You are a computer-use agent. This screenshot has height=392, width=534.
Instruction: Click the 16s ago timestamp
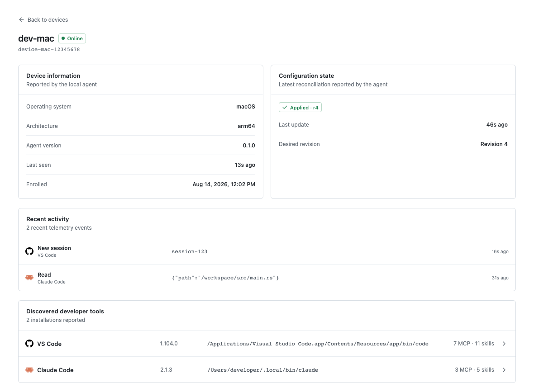500,251
